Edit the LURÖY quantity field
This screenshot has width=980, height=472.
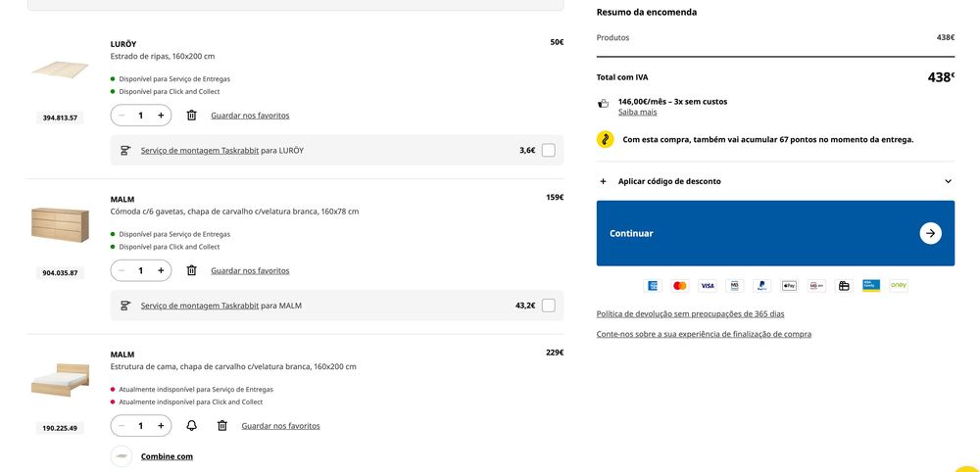click(x=141, y=116)
